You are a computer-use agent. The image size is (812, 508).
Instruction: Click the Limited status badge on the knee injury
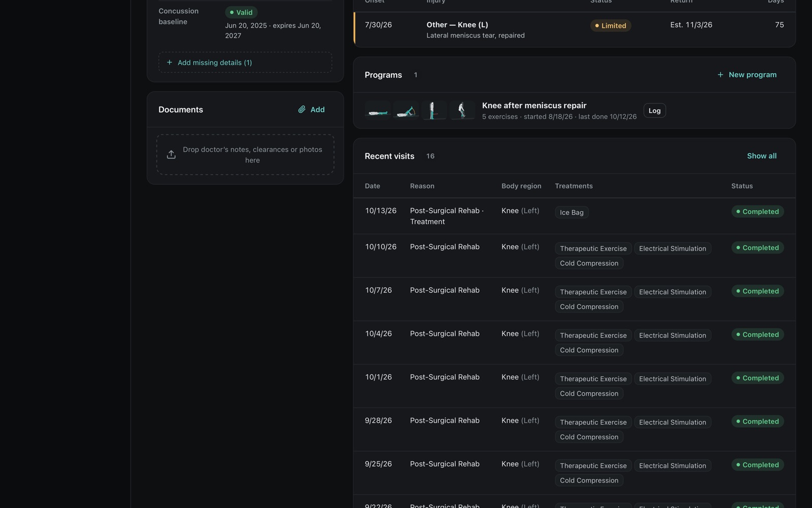coord(611,26)
